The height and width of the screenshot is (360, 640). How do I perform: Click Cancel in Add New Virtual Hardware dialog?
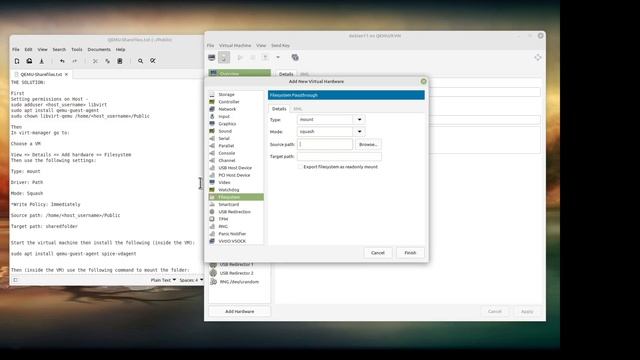(x=378, y=253)
